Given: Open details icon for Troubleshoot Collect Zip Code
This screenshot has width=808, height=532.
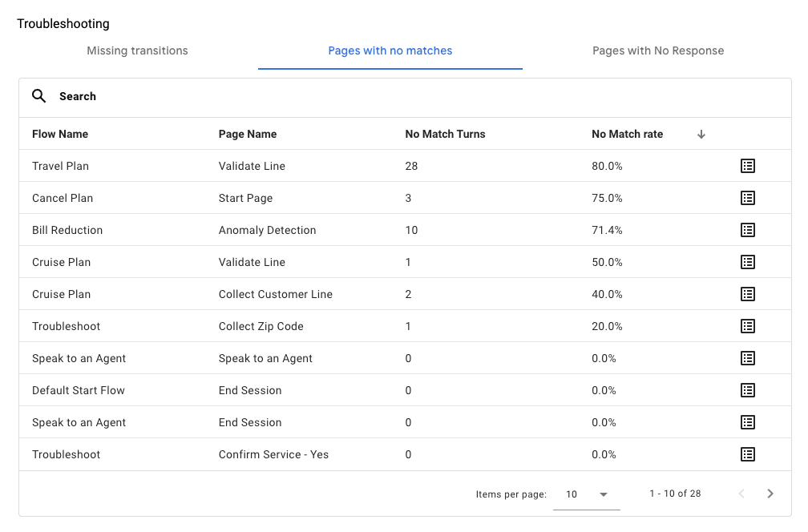Looking at the screenshot, I should click(748, 326).
